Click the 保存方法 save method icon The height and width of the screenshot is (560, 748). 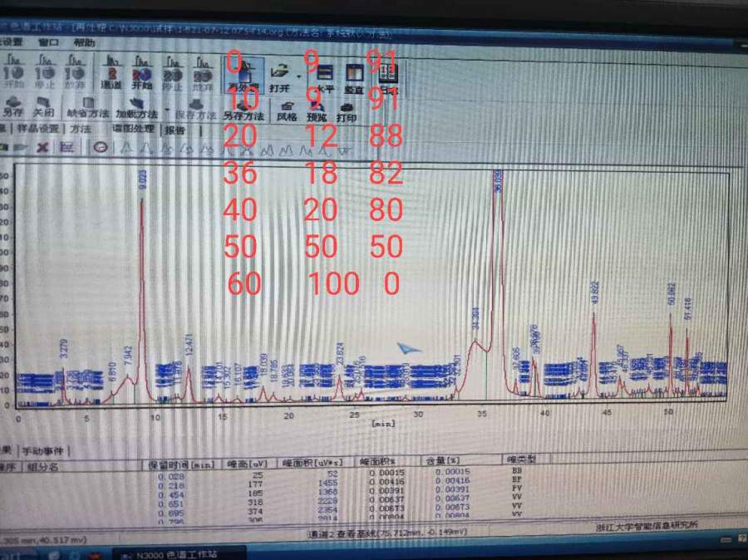tap(195, 110)
